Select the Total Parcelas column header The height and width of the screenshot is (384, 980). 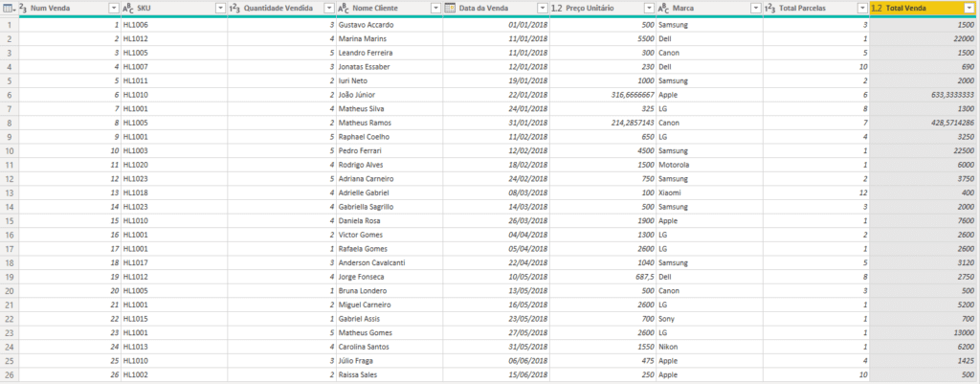(816, 8)
